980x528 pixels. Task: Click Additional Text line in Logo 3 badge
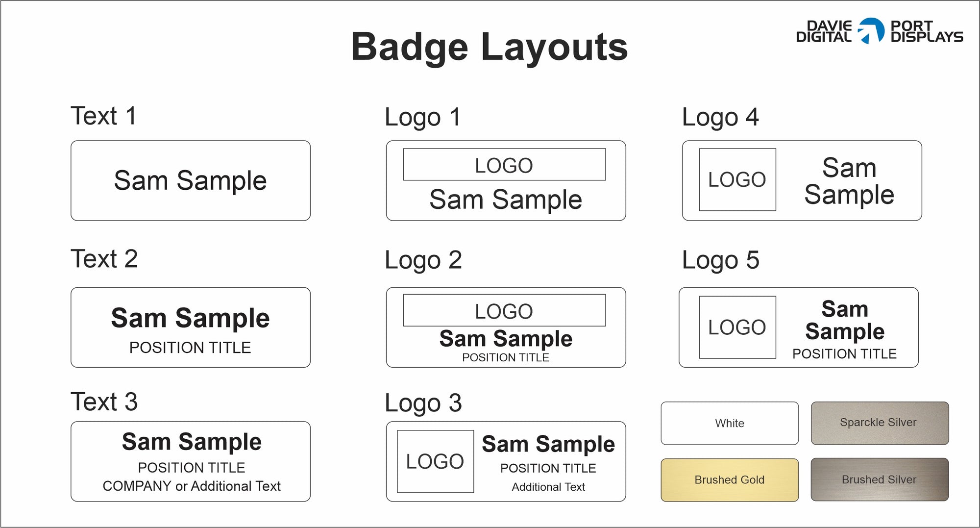pos(548,487)
